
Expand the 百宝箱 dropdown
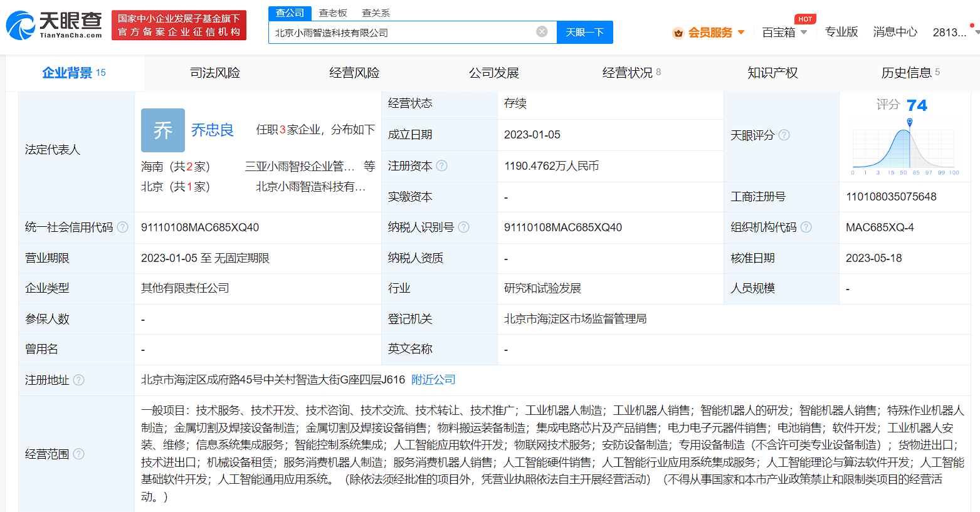804,32
